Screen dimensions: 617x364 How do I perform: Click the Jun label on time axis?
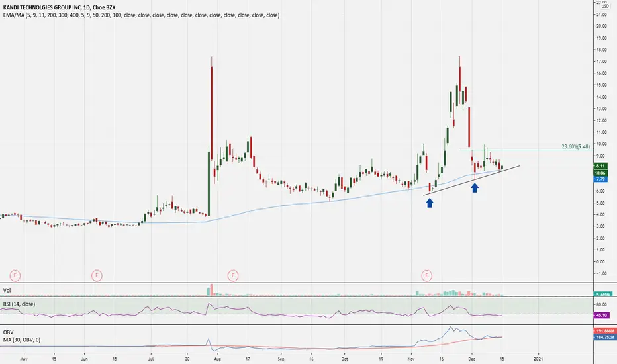[x=84, y=359]
